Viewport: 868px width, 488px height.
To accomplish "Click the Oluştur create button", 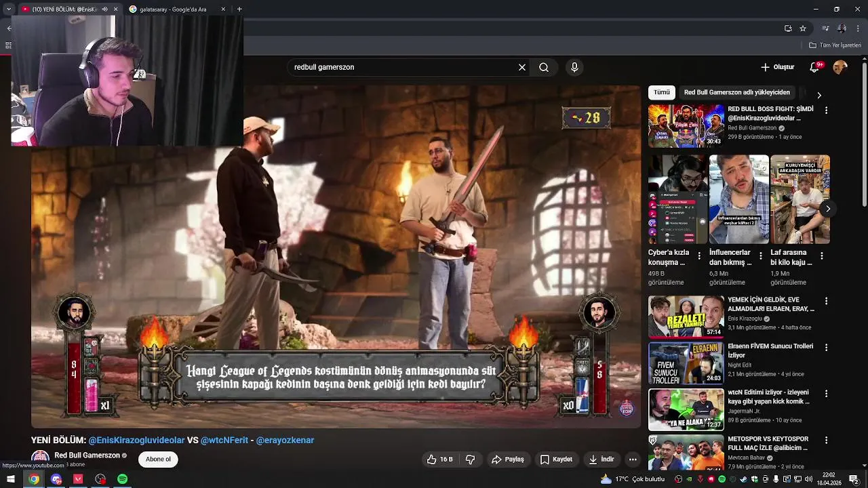I will click(x=777, y=67).
